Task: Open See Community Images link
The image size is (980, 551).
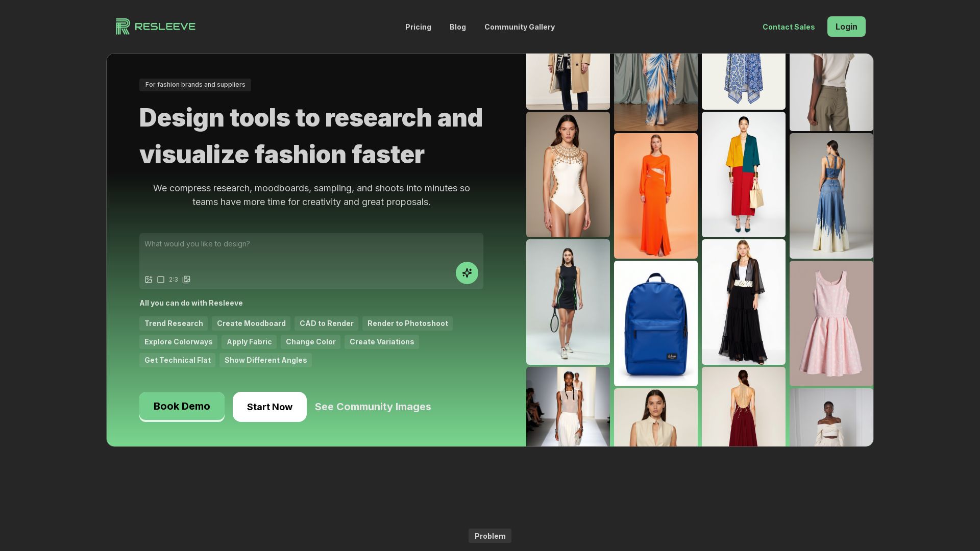Action: [x=373, y=407]
